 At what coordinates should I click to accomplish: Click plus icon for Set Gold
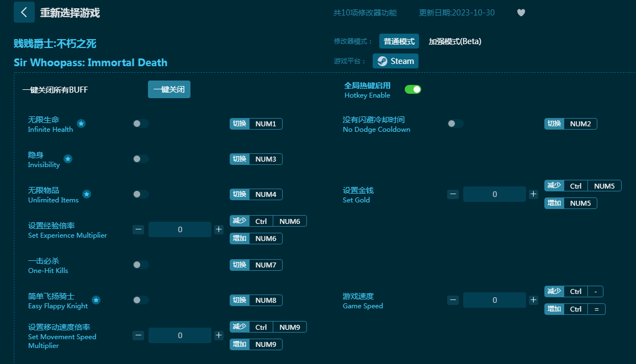(x=533, y=194)
